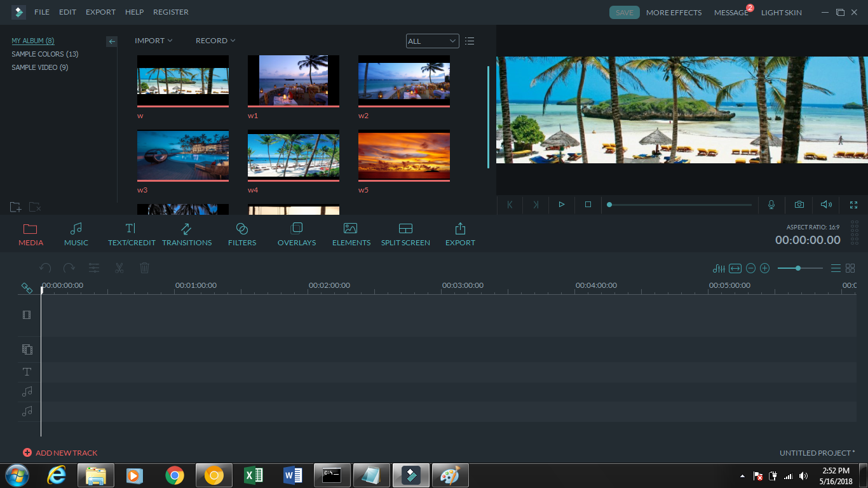Open the Elements tab
The image size is (868, 488).
351,234
